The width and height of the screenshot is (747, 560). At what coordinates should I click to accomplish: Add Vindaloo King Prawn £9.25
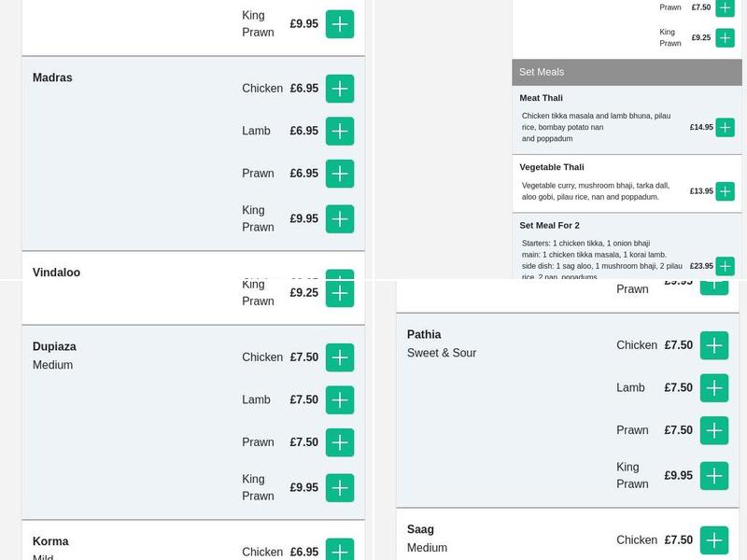[340, 293]
